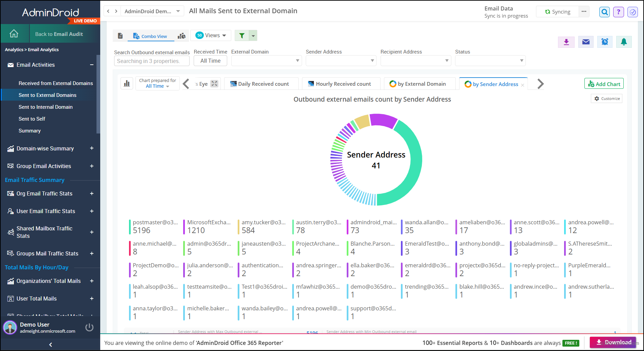Maximize the Eye chart tab icon
This screenshot has height=351, width=644.
214,84
